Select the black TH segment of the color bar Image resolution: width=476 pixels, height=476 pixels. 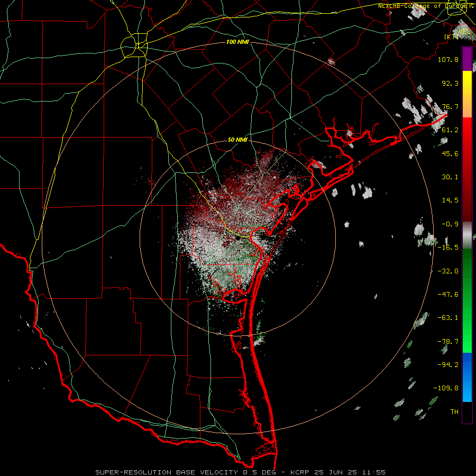(x=467, y=412)
